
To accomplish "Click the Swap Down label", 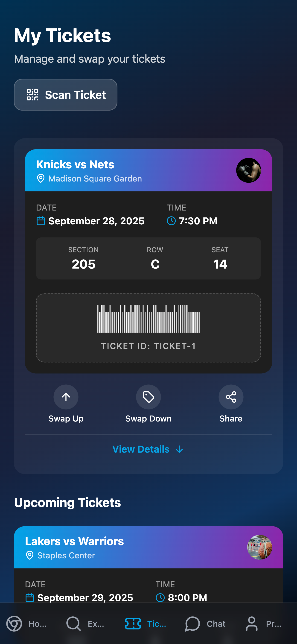I will [148, 419].
